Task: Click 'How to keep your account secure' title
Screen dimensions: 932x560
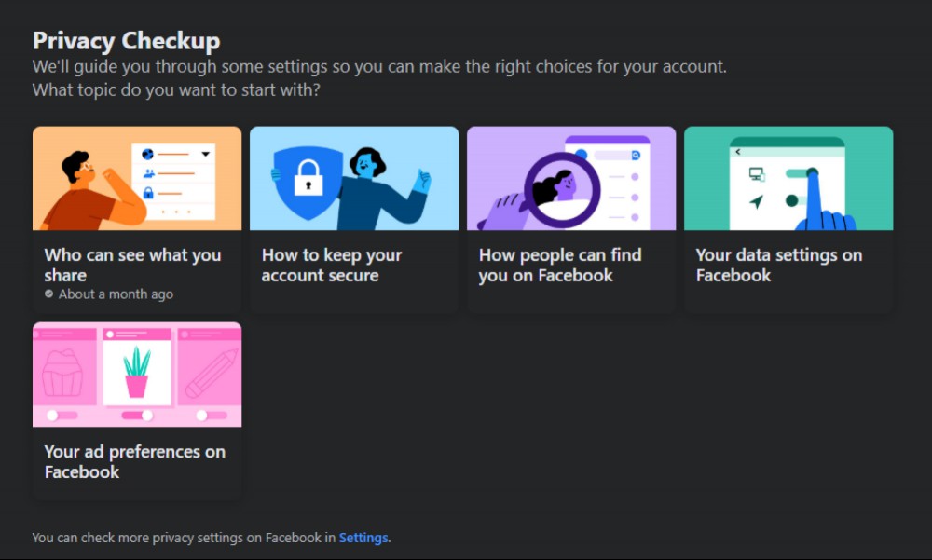Action: [x=332, y=266]
